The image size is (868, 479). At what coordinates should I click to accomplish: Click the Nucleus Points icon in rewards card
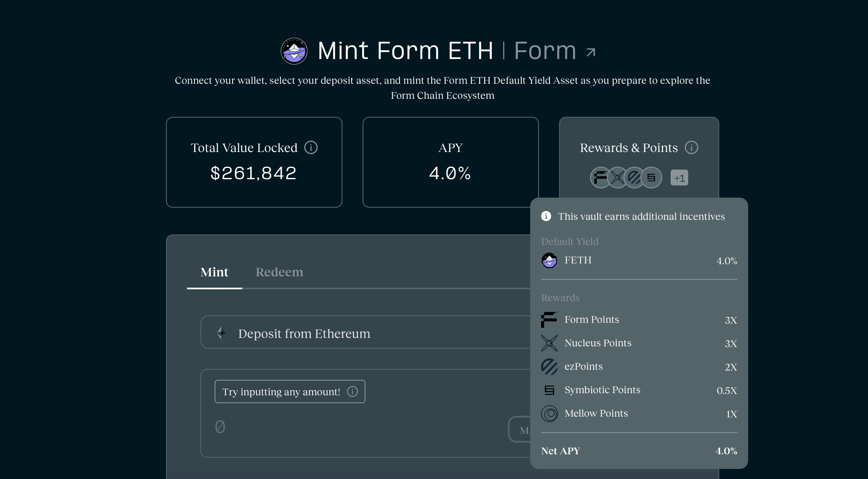[x=617, y=178]
